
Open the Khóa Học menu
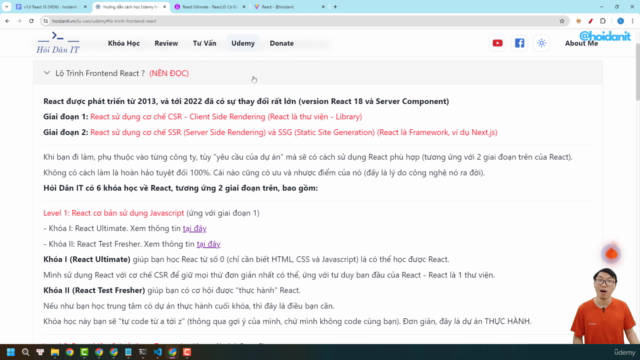point(124,43)
